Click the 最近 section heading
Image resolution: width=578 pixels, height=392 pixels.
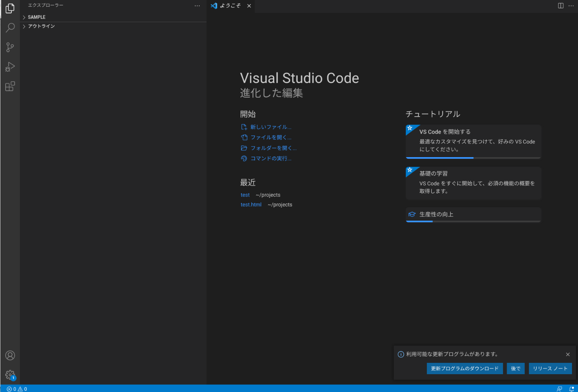248,183
